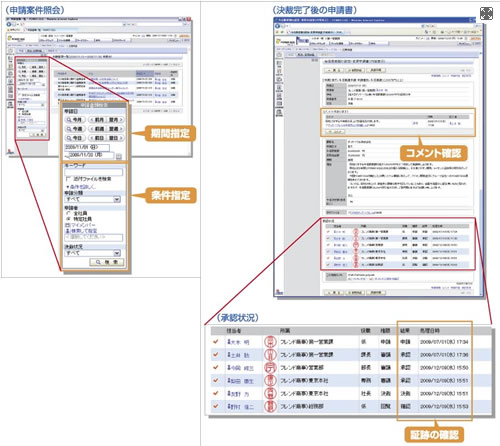The image size is (500, 446).
Task: Select the 全社員 radio button
Action: (x=69, y=213)
